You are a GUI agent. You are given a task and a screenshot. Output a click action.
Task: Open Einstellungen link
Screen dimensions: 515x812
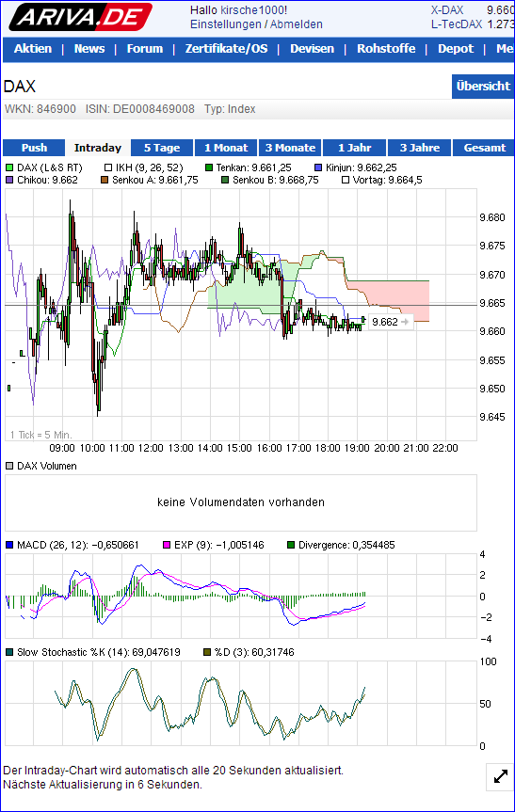[x=225, y=24]
